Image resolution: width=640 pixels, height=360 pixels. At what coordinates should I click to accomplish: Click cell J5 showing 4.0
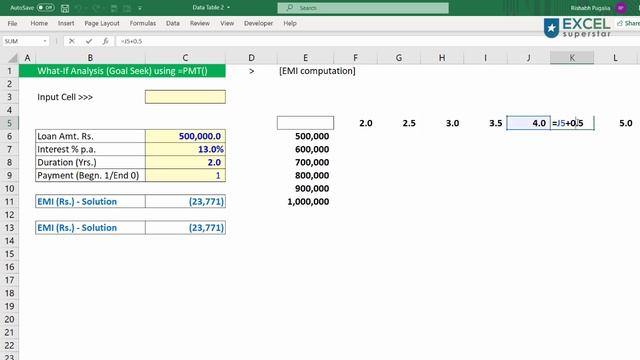point(529,123)
